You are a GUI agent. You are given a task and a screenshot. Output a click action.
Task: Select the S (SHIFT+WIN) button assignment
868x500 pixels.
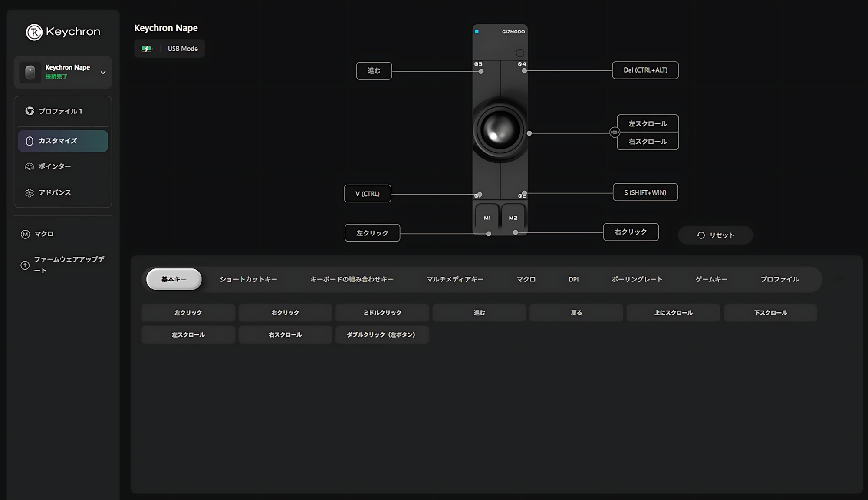[x=645, y=192]
